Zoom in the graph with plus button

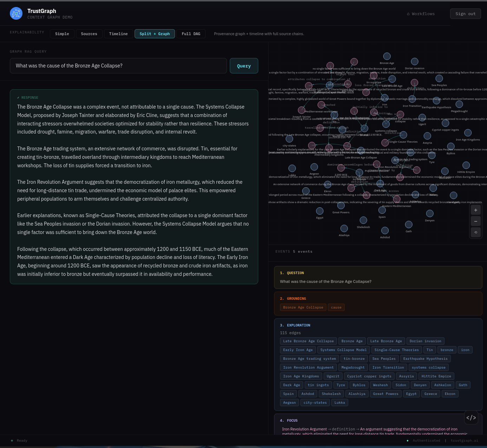pos(476,210)
